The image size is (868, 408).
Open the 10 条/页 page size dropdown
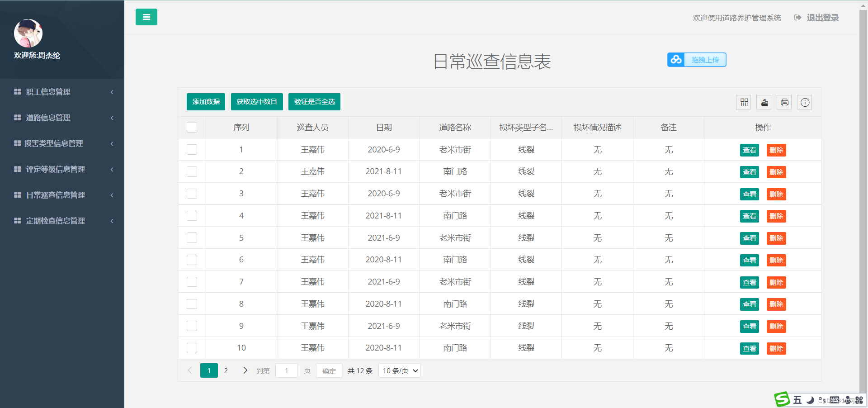400,370
